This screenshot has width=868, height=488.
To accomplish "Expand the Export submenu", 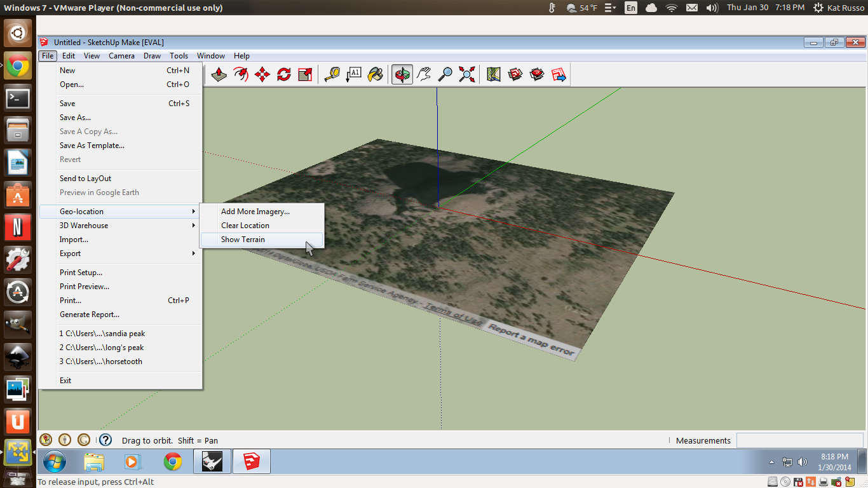I will [119, 254].
